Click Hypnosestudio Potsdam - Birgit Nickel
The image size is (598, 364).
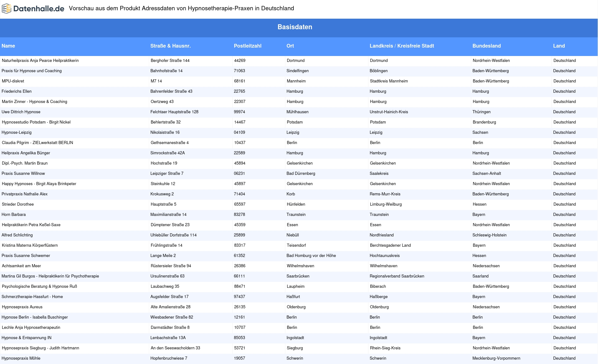tap(36, 122)
